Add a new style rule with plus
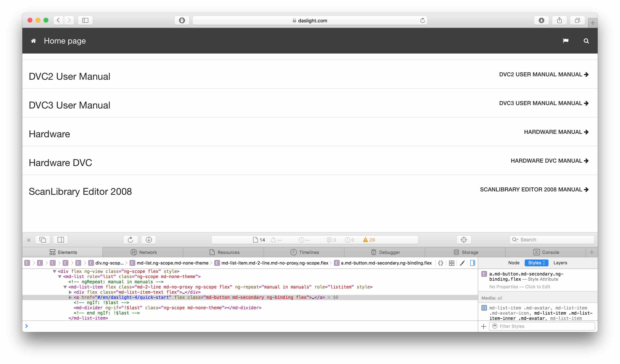This screenshot has width=620, height=364. tap(483, 326)
